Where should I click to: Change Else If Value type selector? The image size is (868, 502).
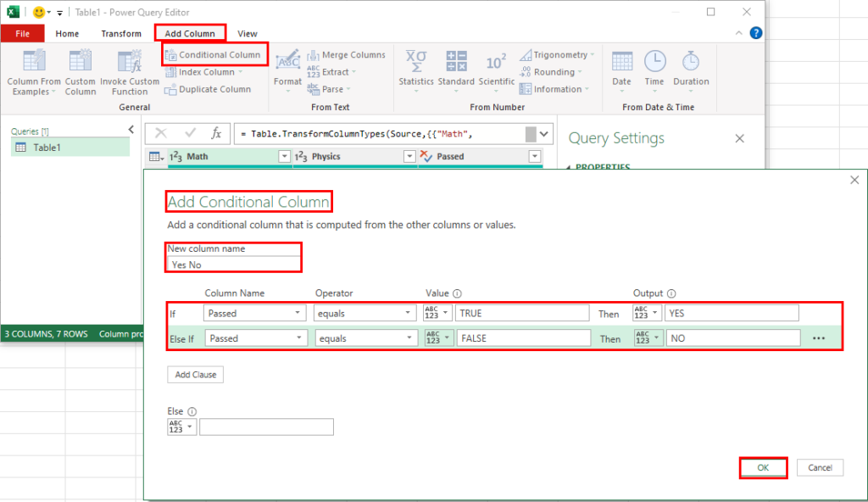pos(438,338)
